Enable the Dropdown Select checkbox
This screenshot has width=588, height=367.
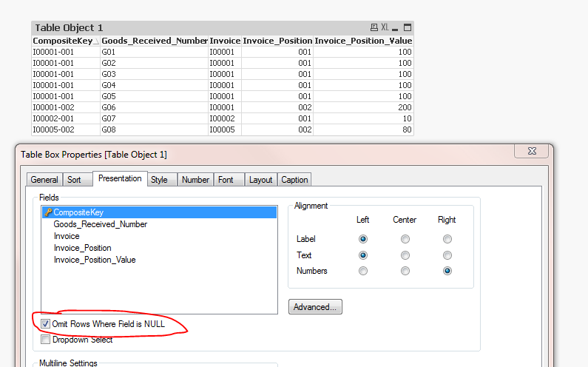(x=46, y=340)
